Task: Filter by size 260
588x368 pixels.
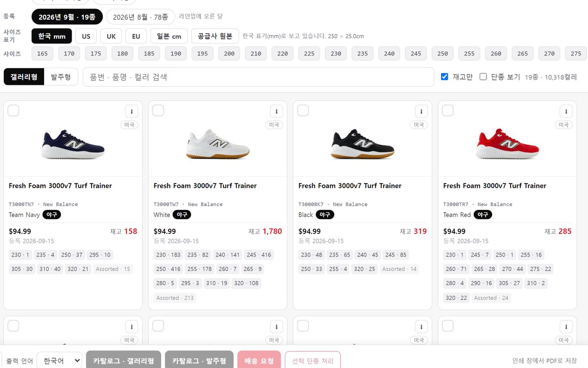Action: (496, 53)
